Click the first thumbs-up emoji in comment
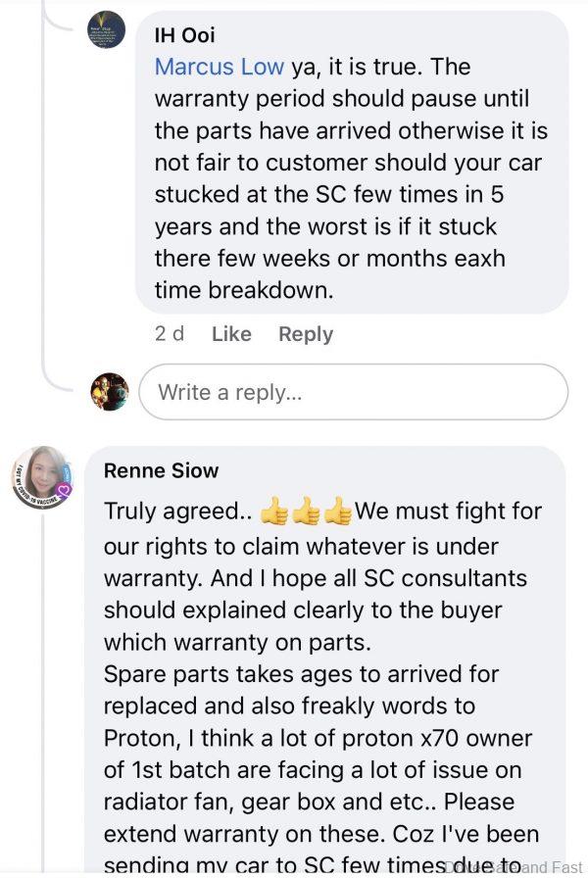Viewport: 588px width, 878px height. (275, 512)
